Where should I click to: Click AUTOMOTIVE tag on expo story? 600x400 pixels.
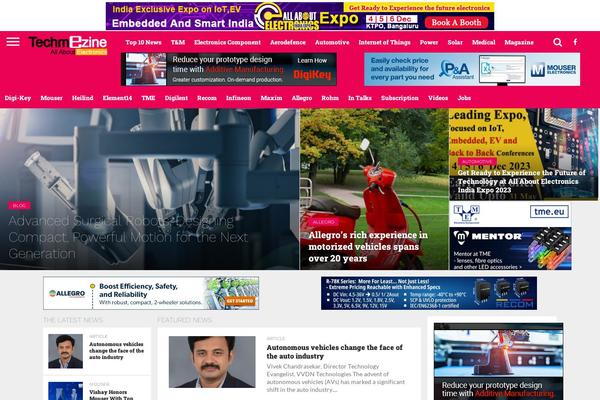pos(477,162)
